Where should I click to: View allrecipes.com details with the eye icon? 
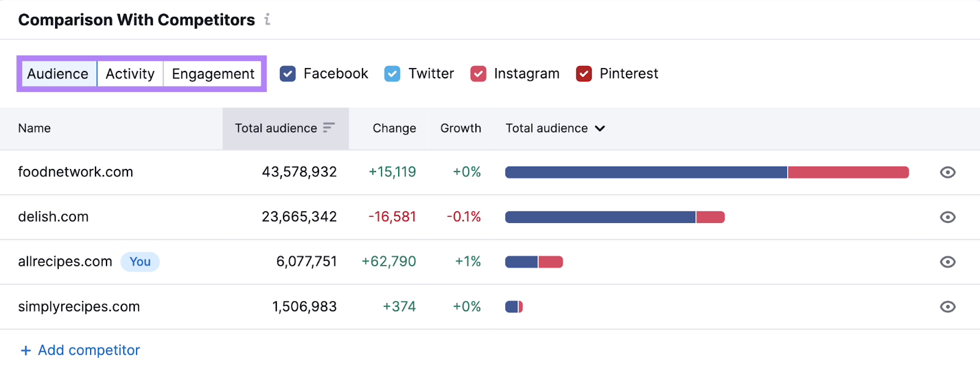(x=946, y=261)
